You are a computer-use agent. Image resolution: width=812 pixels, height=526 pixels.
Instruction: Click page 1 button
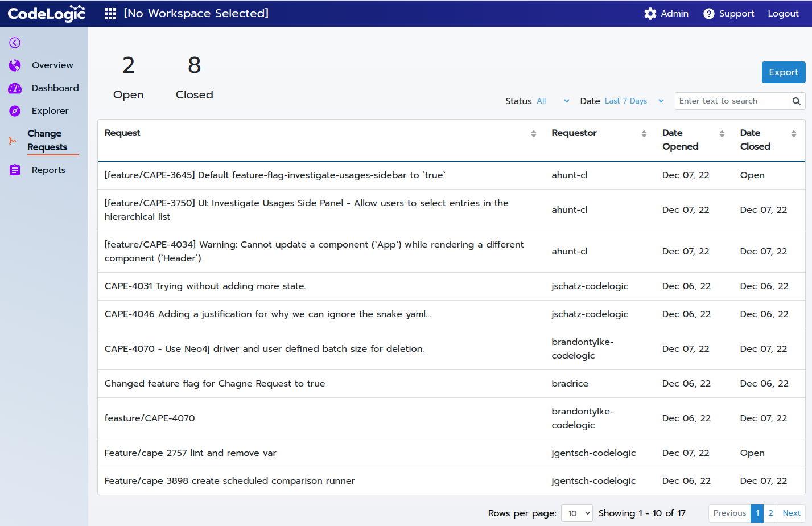coord(757,513)
